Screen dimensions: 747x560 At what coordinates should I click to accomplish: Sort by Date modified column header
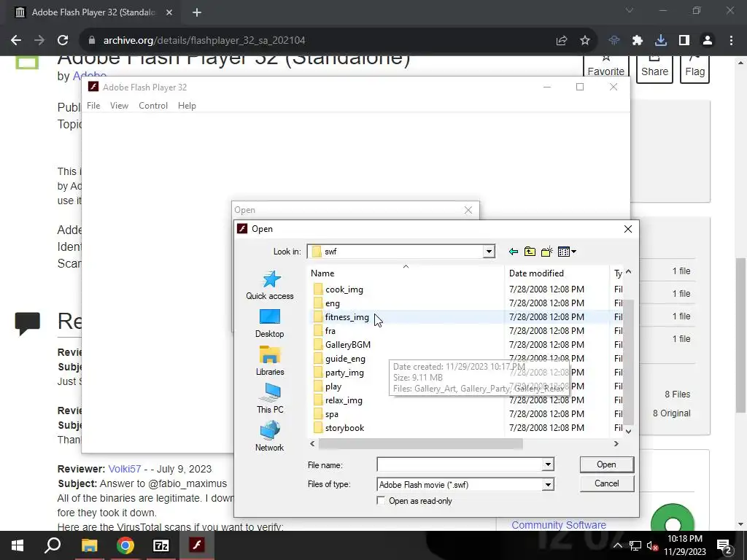(536, 273)
